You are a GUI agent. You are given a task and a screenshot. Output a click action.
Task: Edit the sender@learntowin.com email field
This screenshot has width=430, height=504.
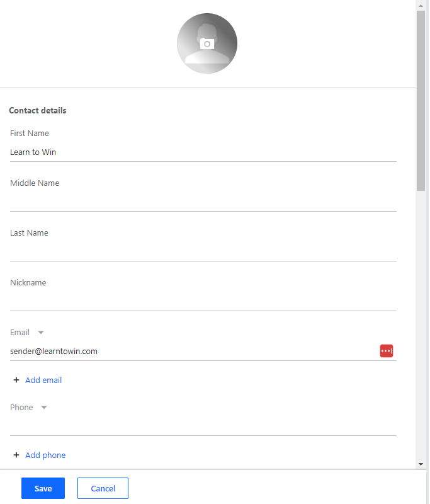pyautogui.click(x=189, y=352)
